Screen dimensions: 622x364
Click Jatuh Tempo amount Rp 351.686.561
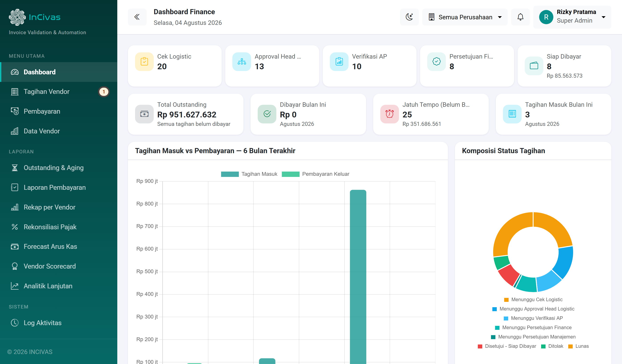[422, 124]
